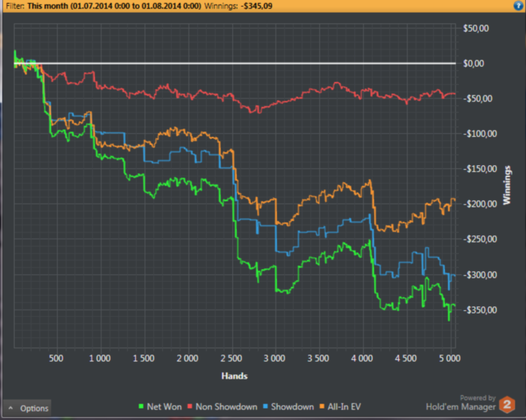Click the Hands axis title

coord(234,376)
